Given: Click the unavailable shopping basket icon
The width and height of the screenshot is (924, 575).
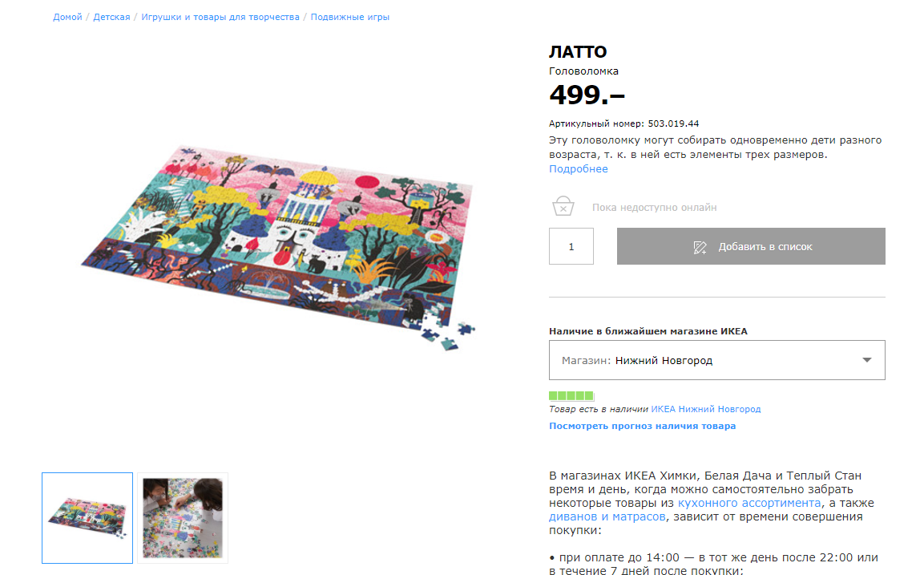Looking at the screenshot, I should click(x=563, y=206).
